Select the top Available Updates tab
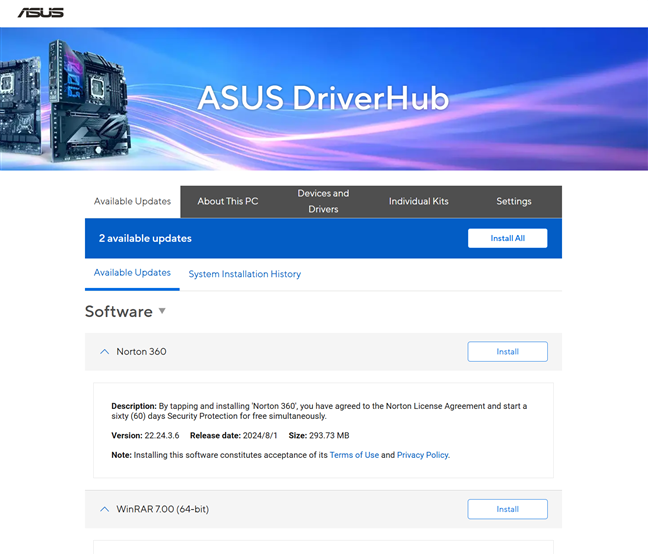The height and width of the screenshot is (555, 648). 132,201
